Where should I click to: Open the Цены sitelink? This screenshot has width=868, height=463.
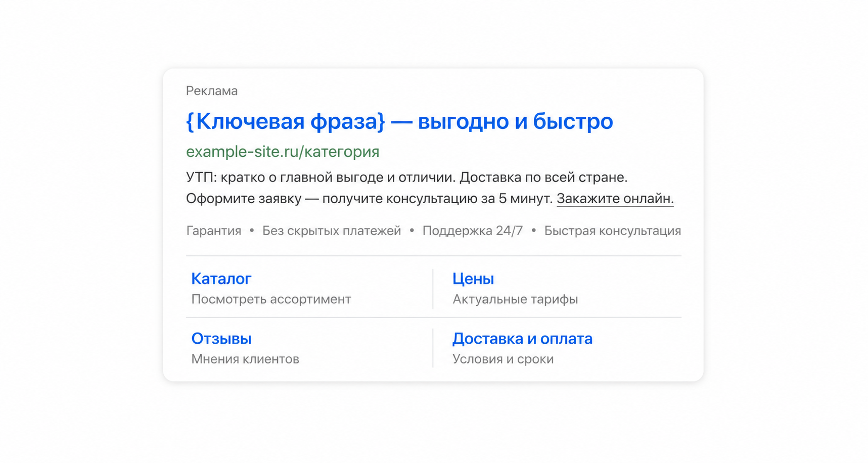[473, 279]
